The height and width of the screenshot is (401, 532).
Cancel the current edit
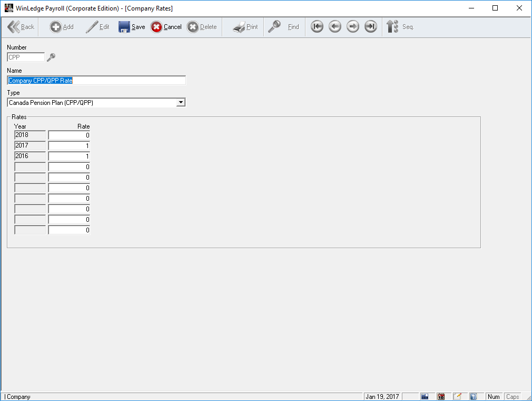click(166, 27)
